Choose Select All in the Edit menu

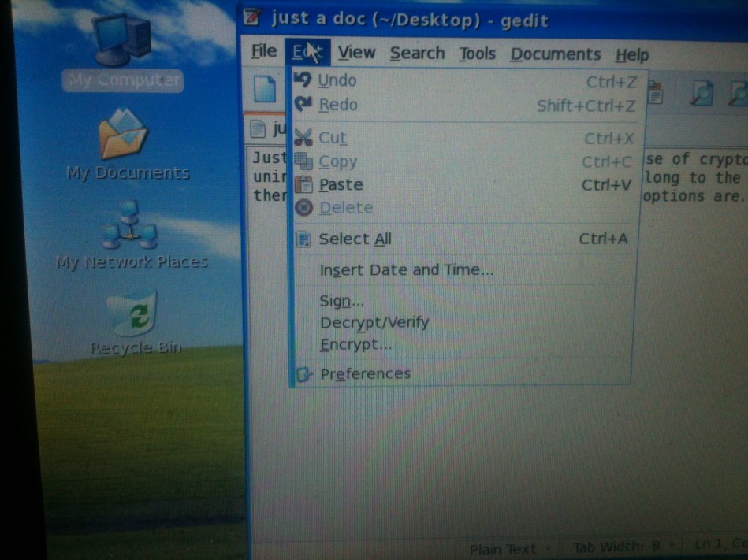355,239
